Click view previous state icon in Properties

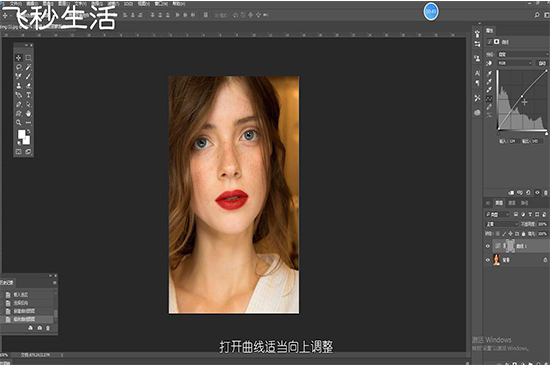click(x=520, y=192)
